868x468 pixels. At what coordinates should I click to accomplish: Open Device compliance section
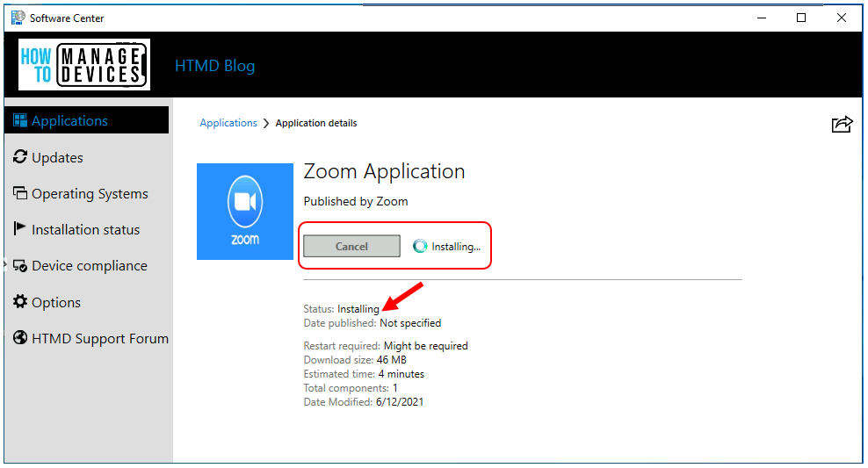[86, 266]
